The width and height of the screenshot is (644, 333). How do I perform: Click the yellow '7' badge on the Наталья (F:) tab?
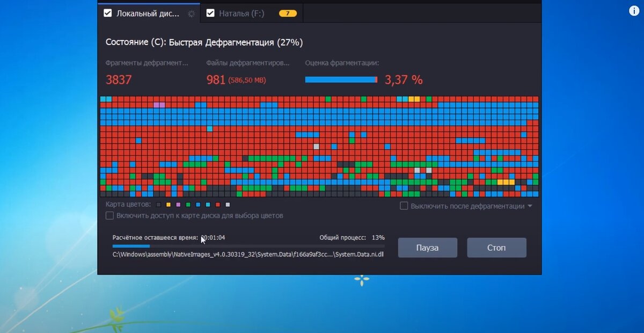pyautogui.click(x=288, y=13)
